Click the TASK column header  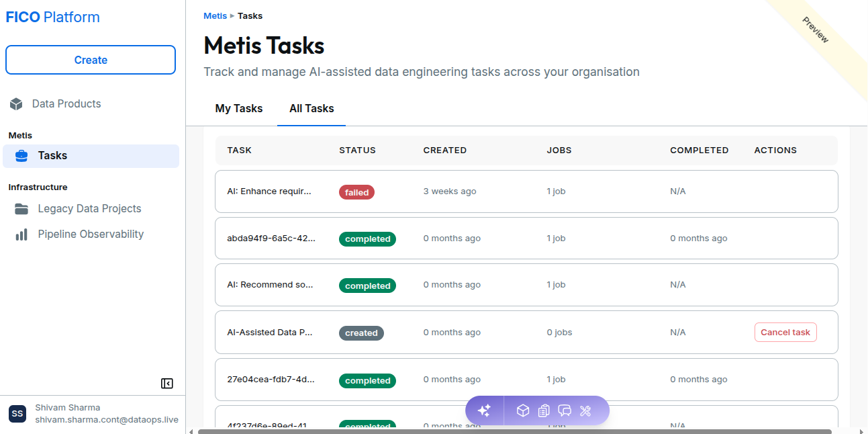tap(240, 150)
